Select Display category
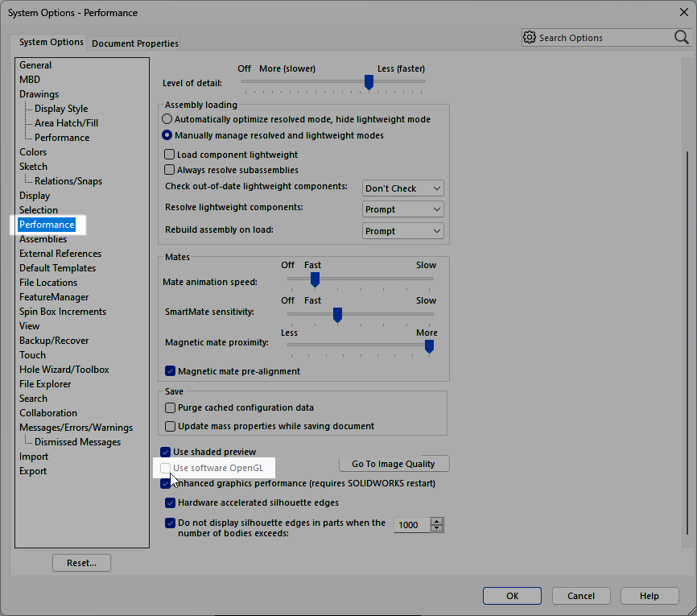This screenshot has height=616, width=697. [x=35, y=196]
